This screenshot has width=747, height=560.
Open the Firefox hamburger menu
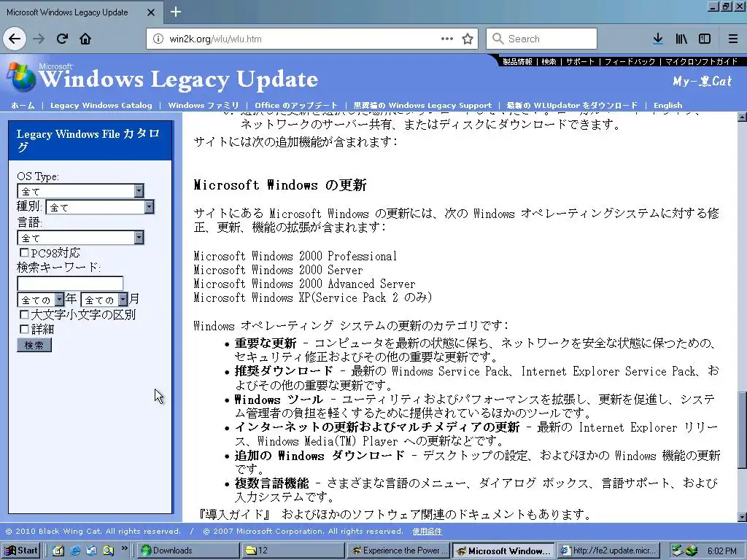733,39
